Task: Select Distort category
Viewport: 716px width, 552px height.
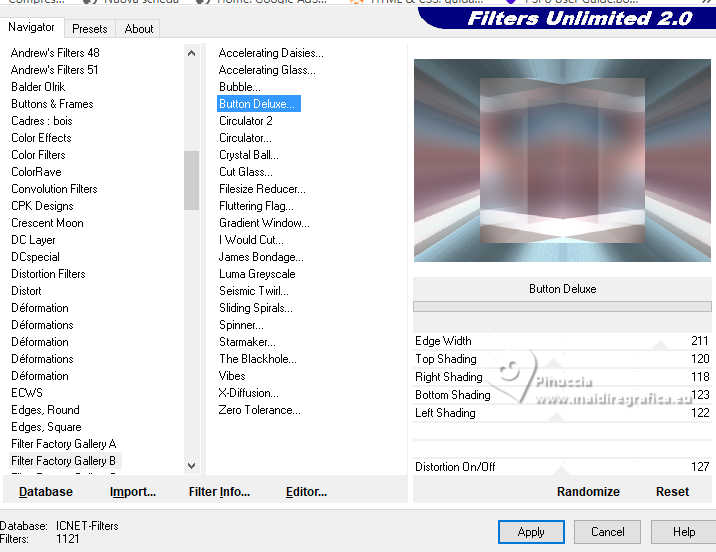Action: 26,291
